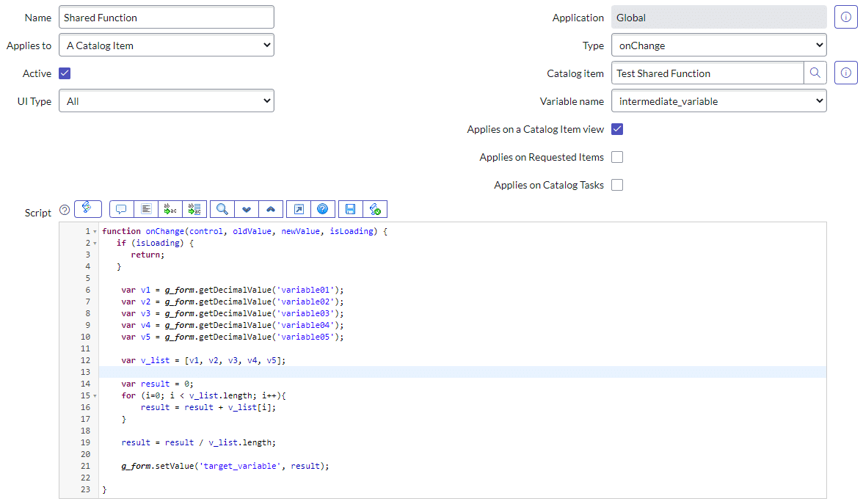
Task: Click 'target_variable' string in line 21
Action: pyautogui.click(x=240, y=466)
